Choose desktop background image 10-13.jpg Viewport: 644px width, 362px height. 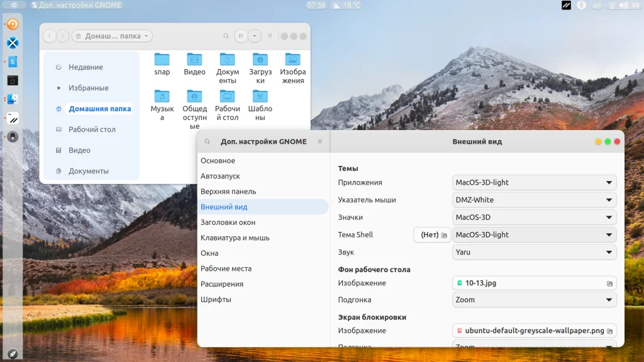tap(534, 283)
